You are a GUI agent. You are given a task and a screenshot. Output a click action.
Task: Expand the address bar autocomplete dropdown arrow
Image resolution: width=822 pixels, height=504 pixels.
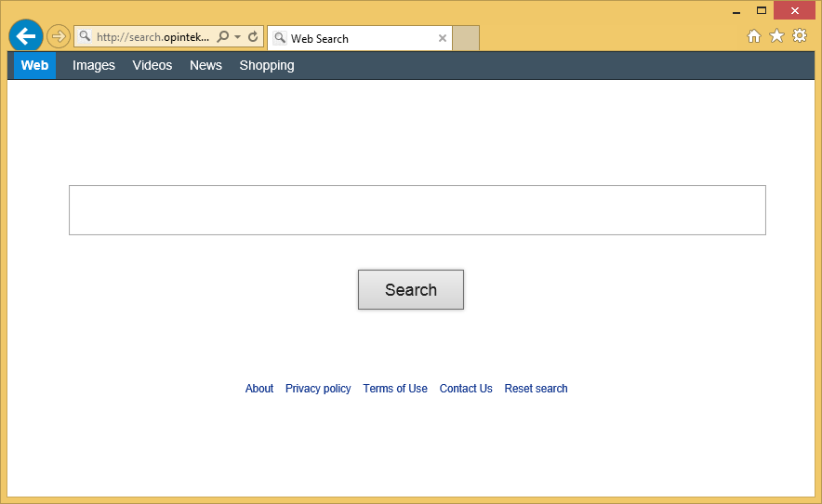pyautogui.click(x=238, y=37)
